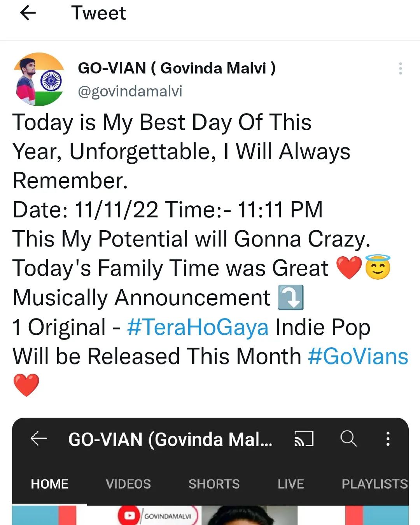Click the face thumbnail in the channel banner
This screenshot has width=420, height=525.
tap(249, 516)
